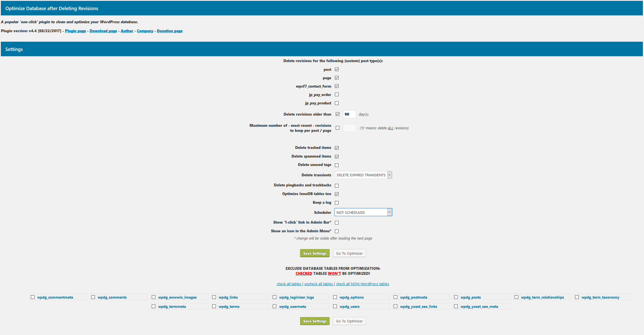The image size is (644, 335).
Task: Check the wpdg_posts table checkbox
Action: (456, 297)
